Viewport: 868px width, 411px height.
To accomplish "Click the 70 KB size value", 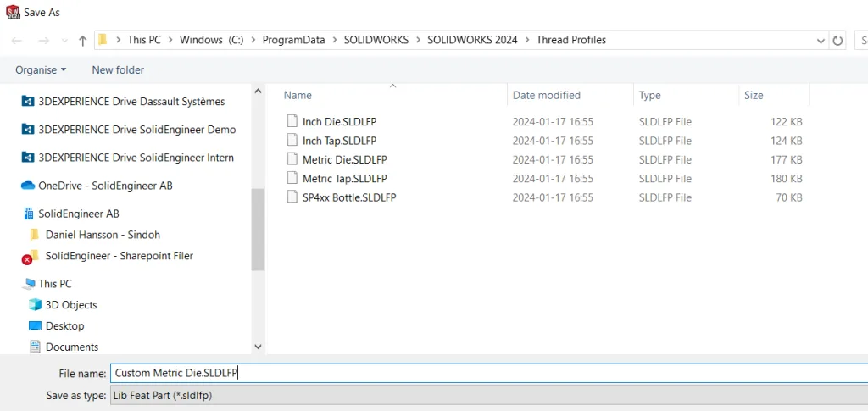I will pyautogui.click(x=789, y=197).
